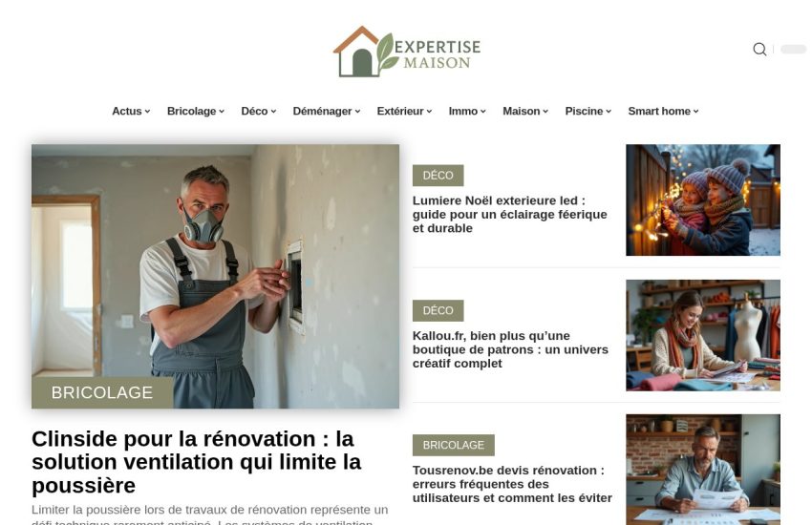Click the Expertise Maison house logo
This screenshot has width=812, height=525.
tap(407, 52)
